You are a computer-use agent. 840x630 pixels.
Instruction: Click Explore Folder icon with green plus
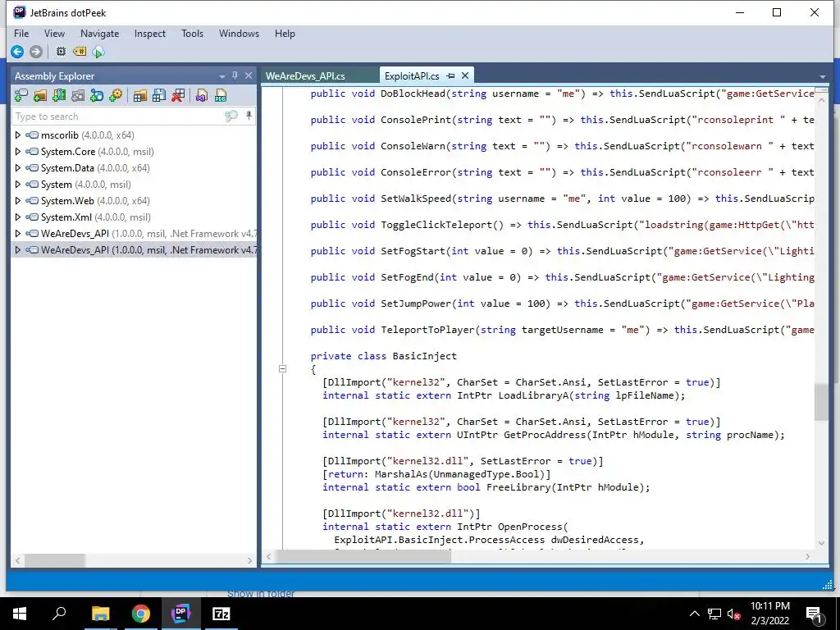coord(39,95)
